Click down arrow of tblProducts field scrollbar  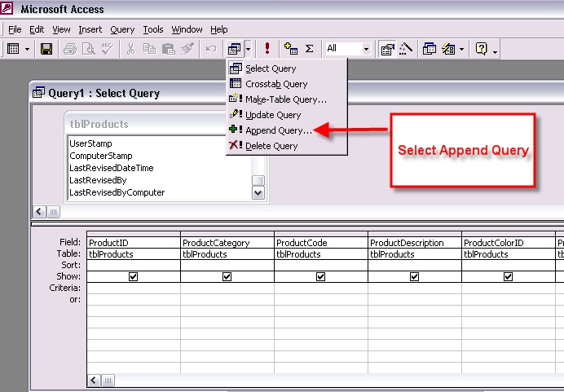258,193
